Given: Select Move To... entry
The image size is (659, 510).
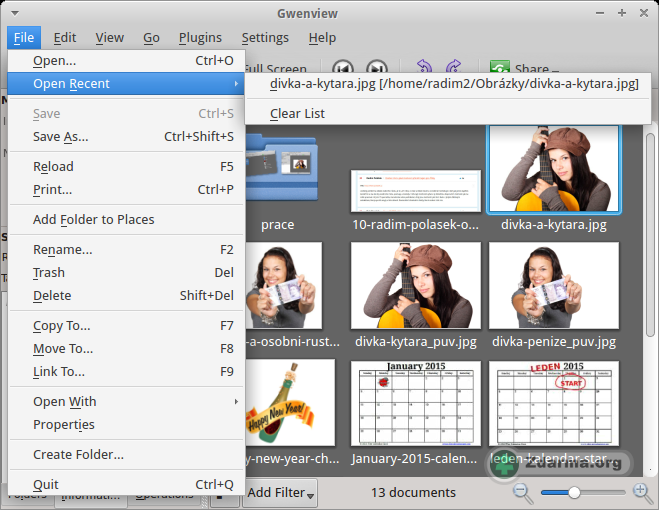Looking at the screenshot, I should point(126,349).
